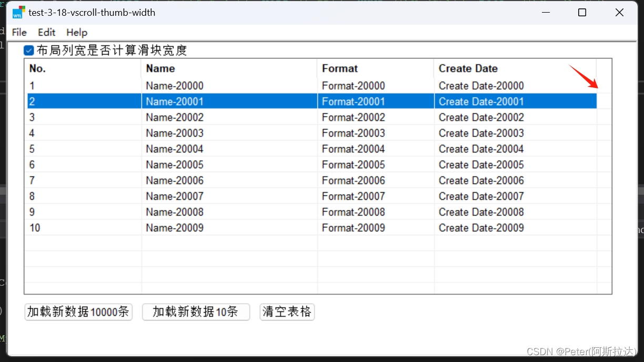Screen dimensions: 644x362
Task: Click the WTL app icon in title bar
Action: [19, 12]
